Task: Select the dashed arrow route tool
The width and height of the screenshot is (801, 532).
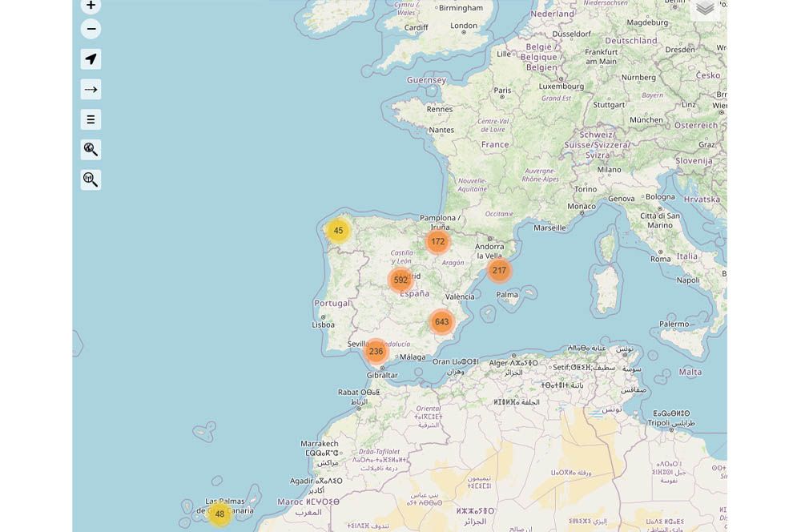Action: click(91, 90)
